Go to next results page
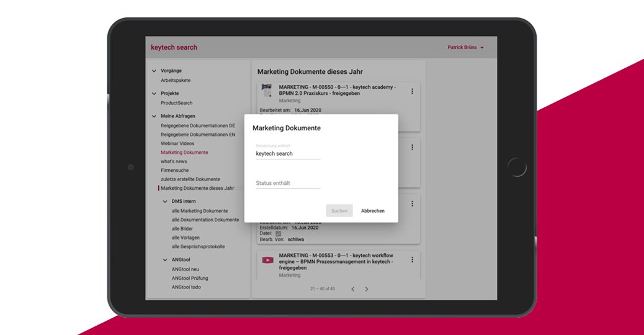This screenshot has height=335, width=644. point(366,289)
